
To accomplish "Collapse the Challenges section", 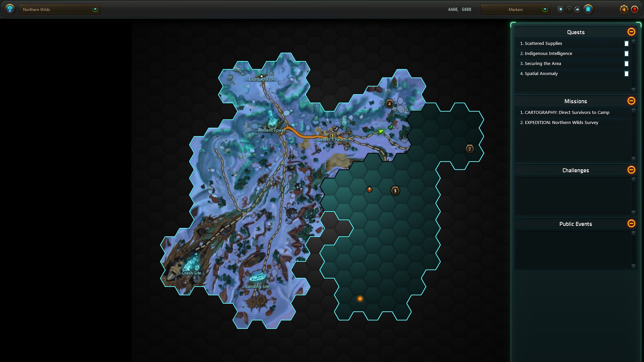I will [x=631, y=170].
